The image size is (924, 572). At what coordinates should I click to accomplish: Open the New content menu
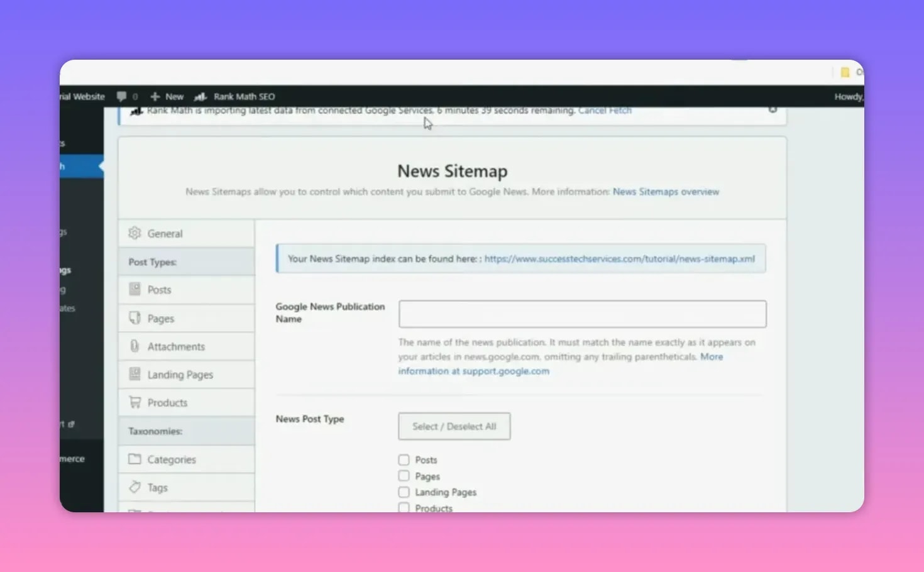click(167, 96)
